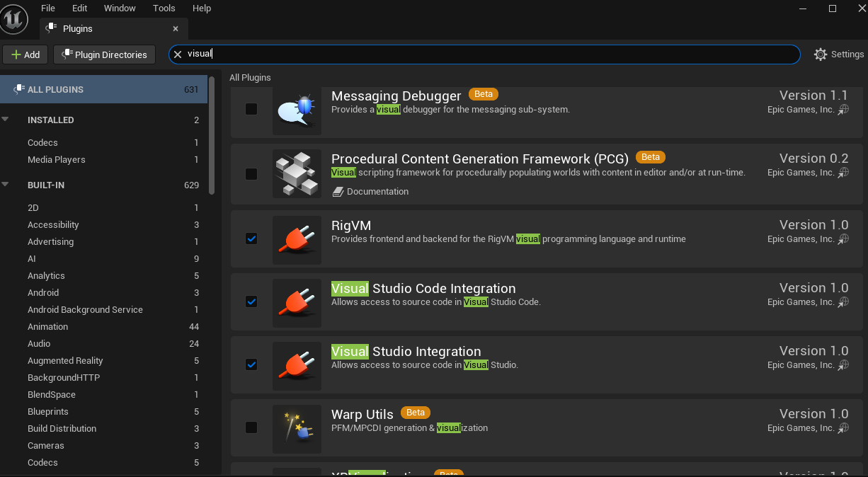This screenshot has height=477, width=868.
Task: Click the PCG plugin cubes icon
Action: [297, 173]
